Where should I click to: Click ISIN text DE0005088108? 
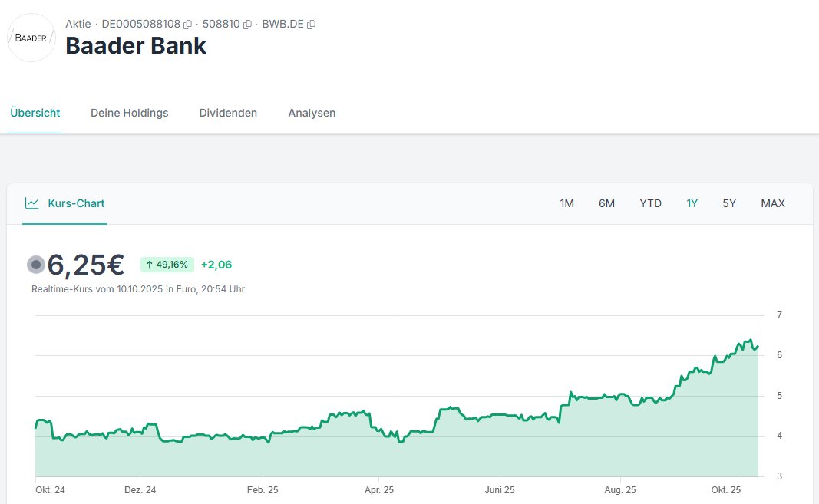pos(141,24)
